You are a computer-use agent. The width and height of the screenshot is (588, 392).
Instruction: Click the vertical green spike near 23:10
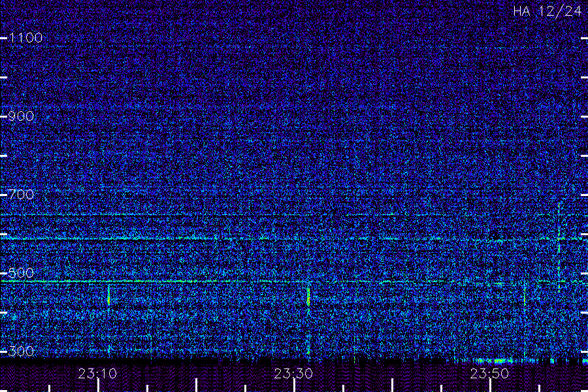pos(108,295)
